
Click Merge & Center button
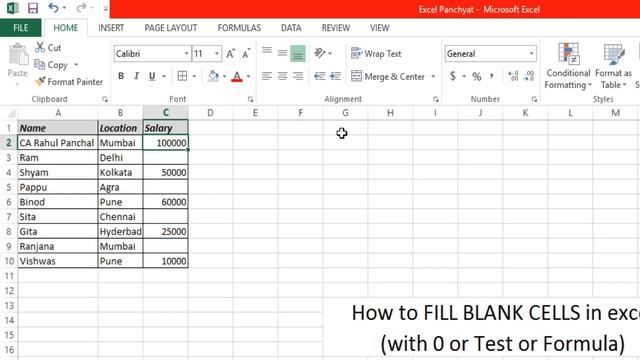388,76
